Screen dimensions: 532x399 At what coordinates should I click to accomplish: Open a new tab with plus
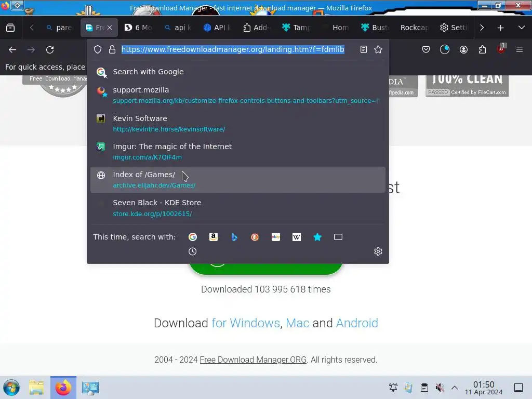[500, 28]
